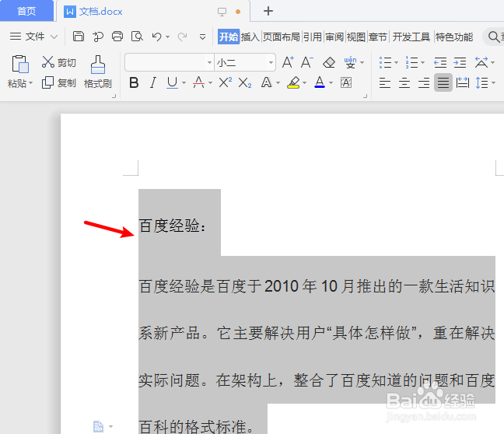Expand the highlight color dropdown arrow
Screen dimensions: 504x434
click(304, 83)
